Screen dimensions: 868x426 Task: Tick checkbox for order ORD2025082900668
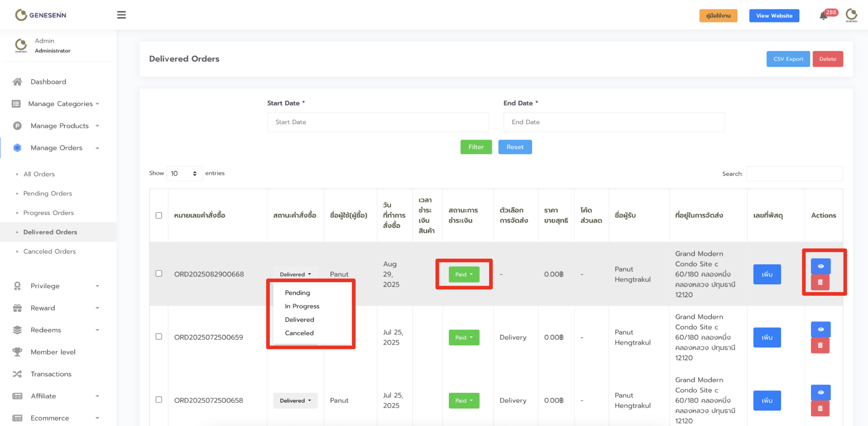[x=159, y=274]
